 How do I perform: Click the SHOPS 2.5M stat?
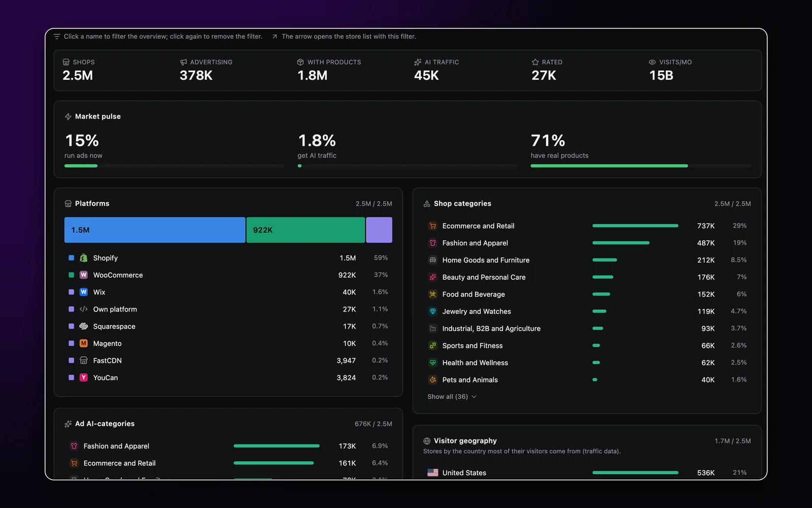[79, 70]
